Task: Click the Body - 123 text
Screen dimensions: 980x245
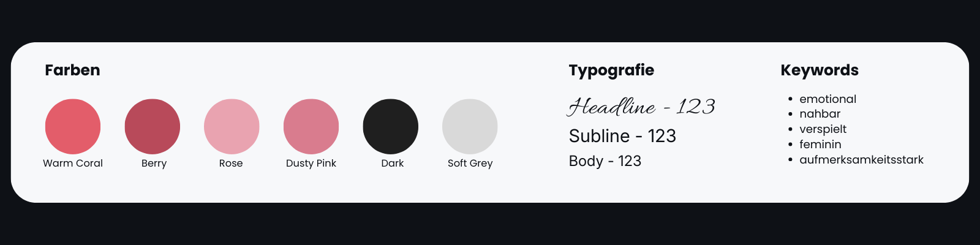Action: click(x=605, y=161)
